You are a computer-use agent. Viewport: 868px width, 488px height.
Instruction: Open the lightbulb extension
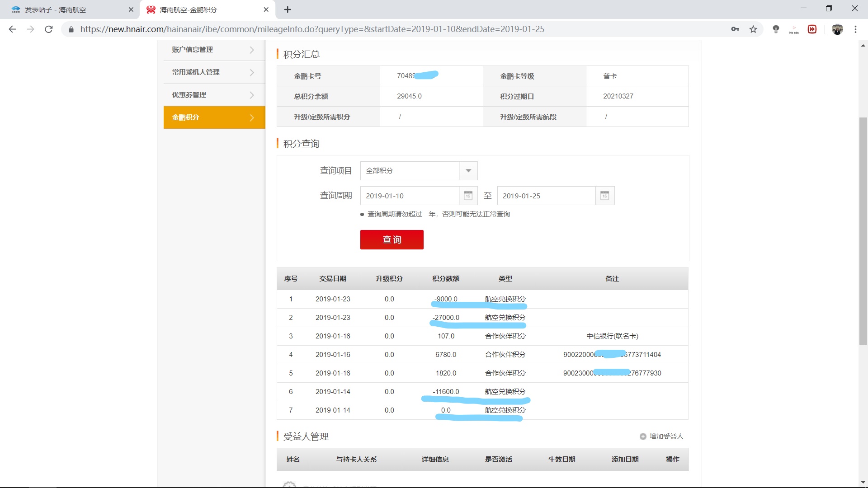[x=776, y=29]
